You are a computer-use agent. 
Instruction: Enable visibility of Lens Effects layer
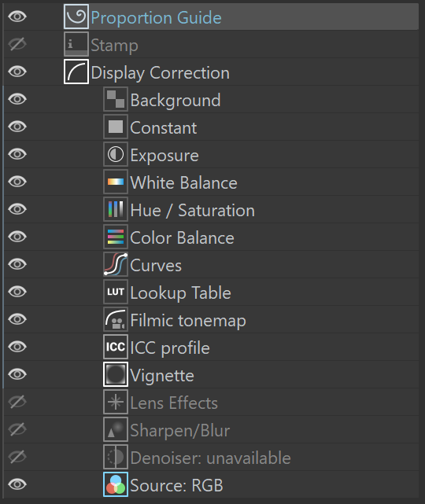pyautogui.click(x=17, y=402)
